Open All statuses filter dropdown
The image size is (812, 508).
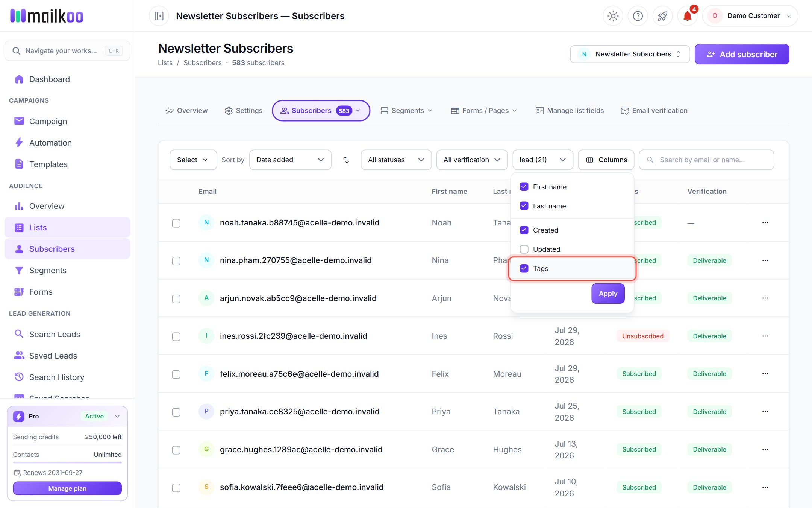tap(396, 160)
